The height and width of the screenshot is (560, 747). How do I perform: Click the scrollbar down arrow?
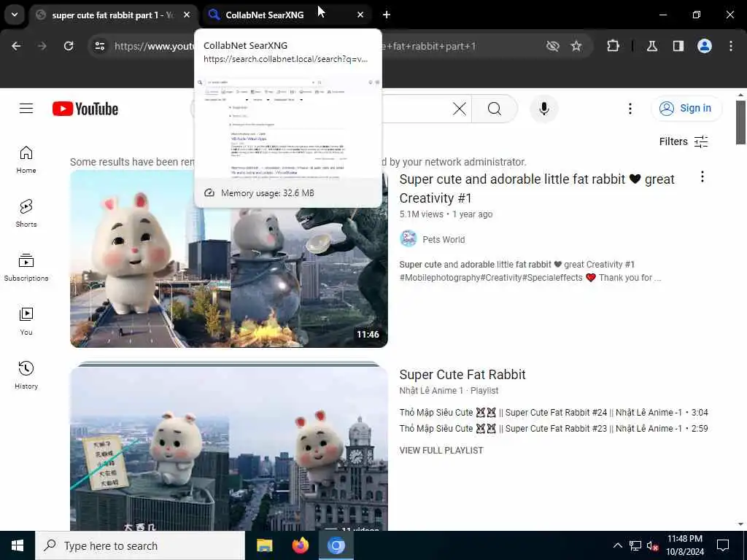point(740,524)
